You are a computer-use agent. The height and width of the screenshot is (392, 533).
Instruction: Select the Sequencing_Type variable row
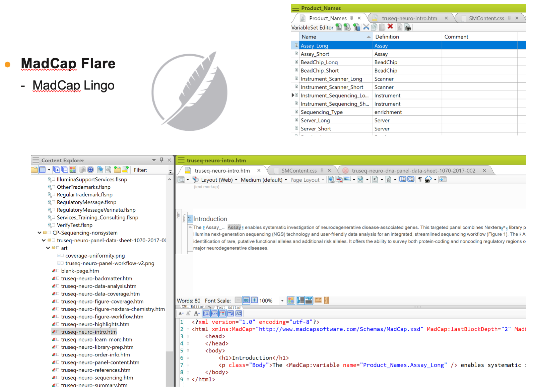(408, 112)
